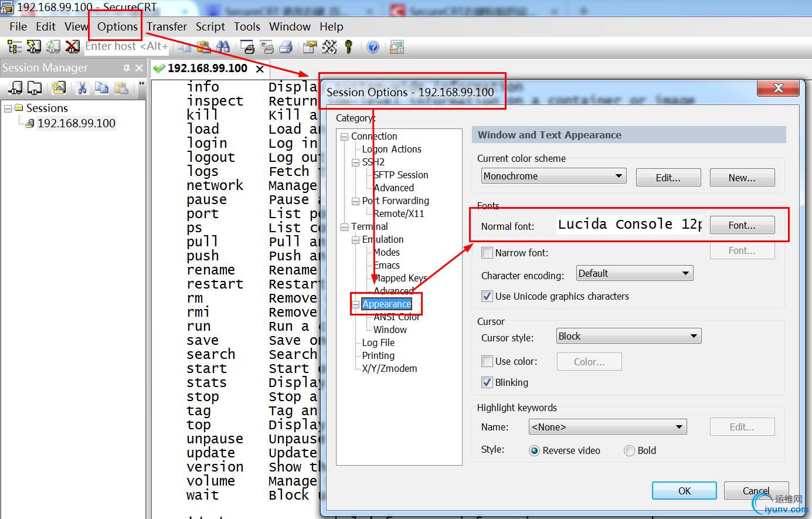The width and height of the screenshot is (812, 519).
Task: Select the SFTP Session category
Action: point(401,175)
